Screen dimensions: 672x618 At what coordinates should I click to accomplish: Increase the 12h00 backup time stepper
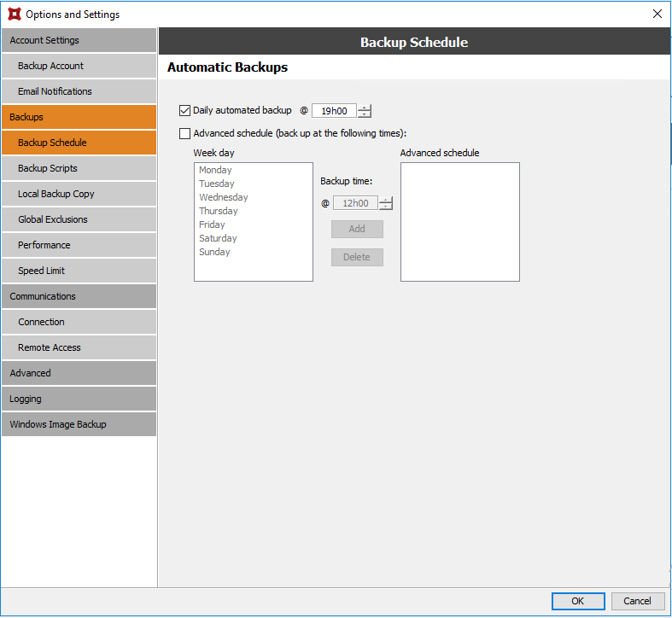[x=386, y=200]
